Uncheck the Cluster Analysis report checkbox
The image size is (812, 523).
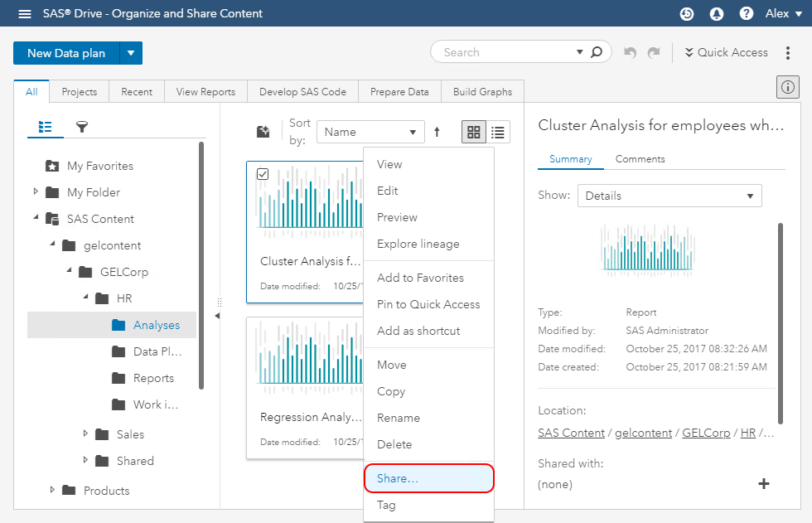(x=263, y=174)
